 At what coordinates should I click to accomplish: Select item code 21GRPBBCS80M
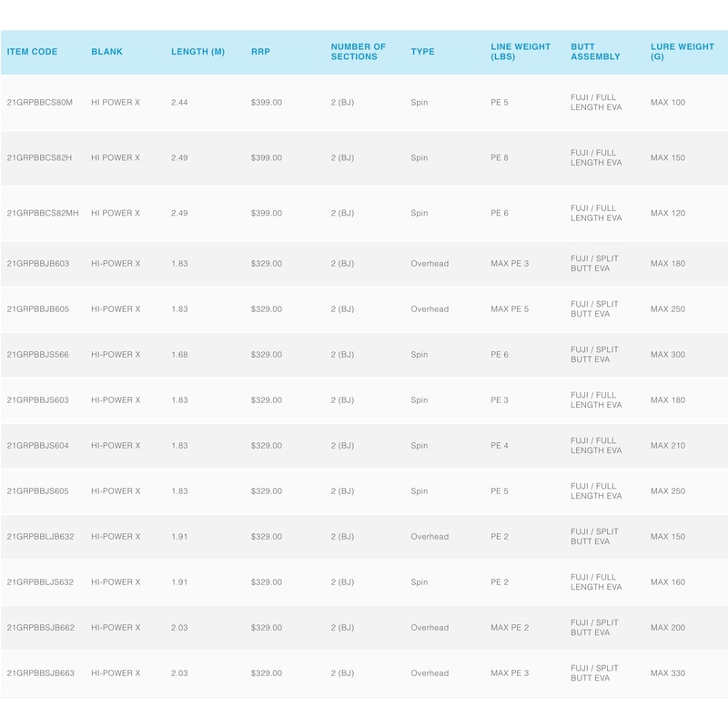coord(39,103)
